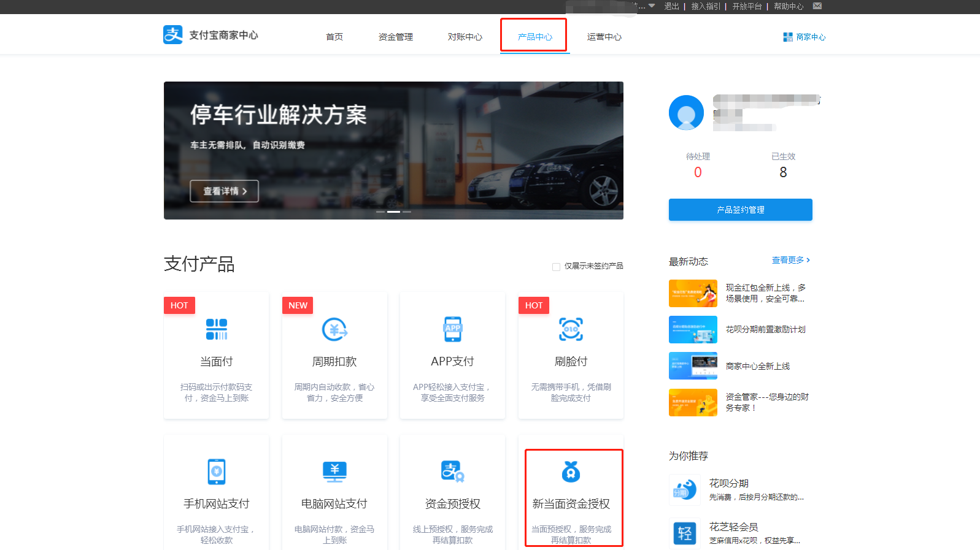Expand the account dropdown arrow in top bar
Image resolution: width=980 pixels, height=550 pixels.
[x=652, y=6]
